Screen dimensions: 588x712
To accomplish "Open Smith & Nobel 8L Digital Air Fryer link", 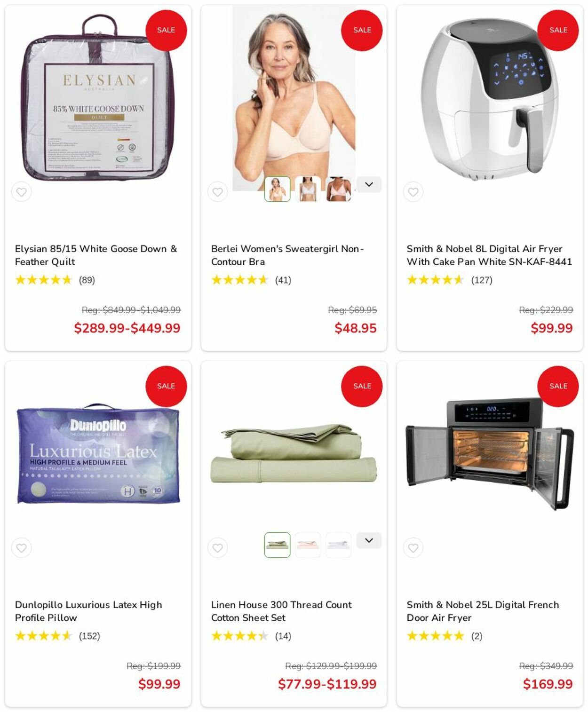I will (489, 255).
